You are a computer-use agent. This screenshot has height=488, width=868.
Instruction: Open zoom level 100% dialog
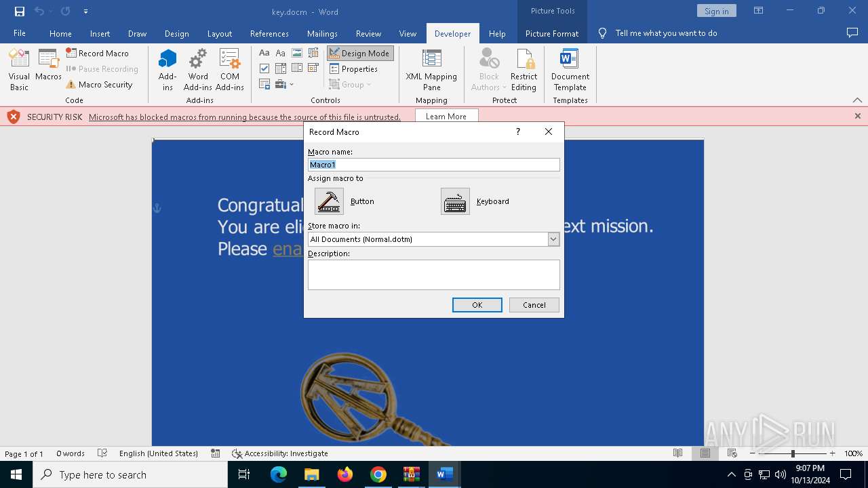pos(853,453)
